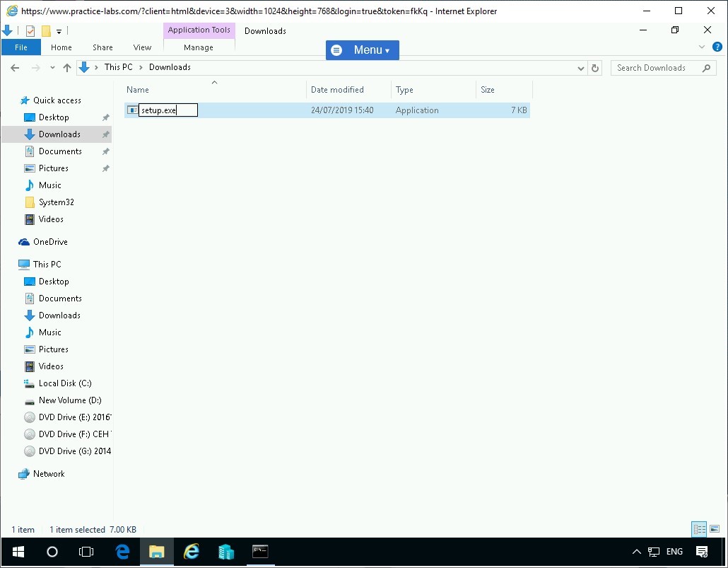Open the System32 folder shortcut
Image resolution: width=728 pixels, height=568 pixels.
(x=56, y=202)
